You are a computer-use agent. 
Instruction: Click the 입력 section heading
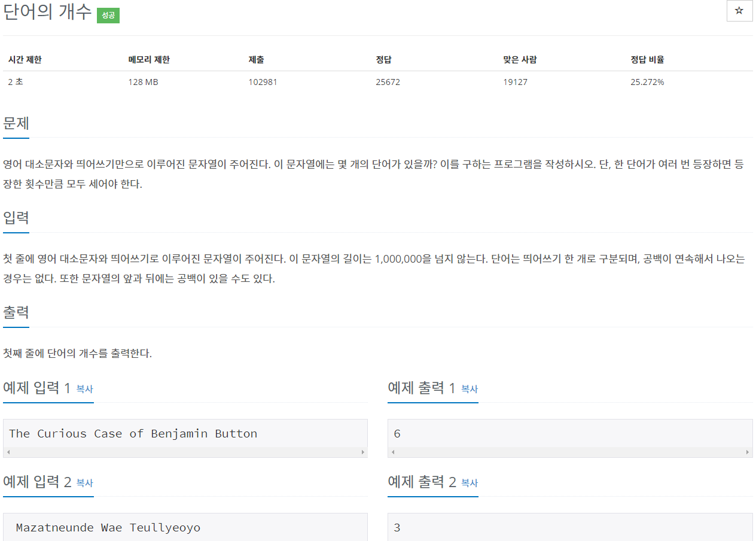16,217
